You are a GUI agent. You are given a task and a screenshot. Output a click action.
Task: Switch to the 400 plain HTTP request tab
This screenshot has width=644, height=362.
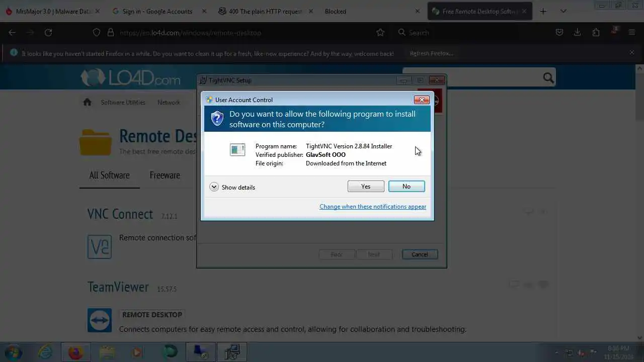point(265,11)
